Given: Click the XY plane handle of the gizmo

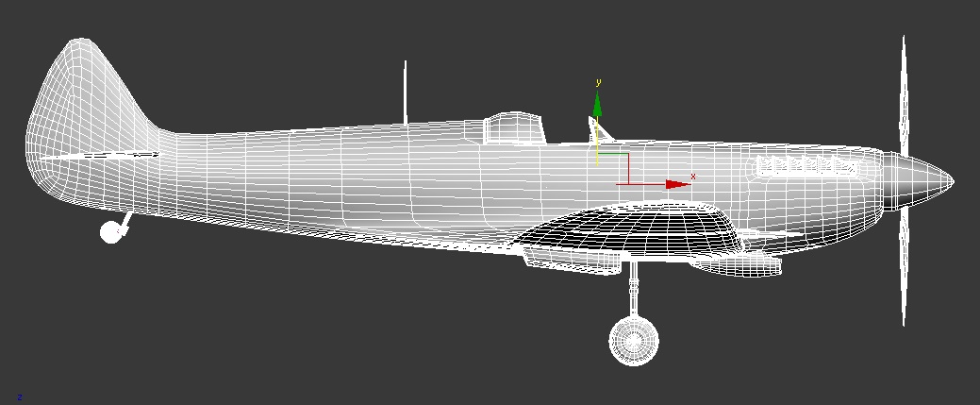Looking at the screenshot, I should [x=614, y=168].
